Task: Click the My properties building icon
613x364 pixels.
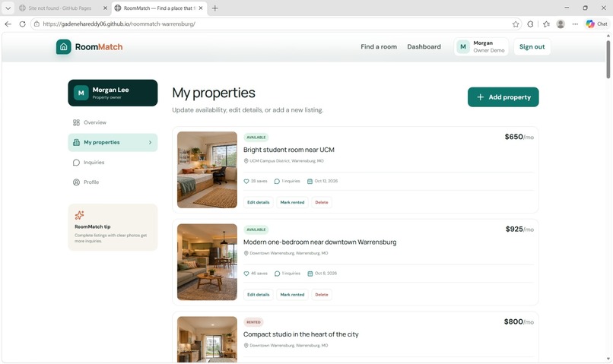Action: click(x=76, y=143)
